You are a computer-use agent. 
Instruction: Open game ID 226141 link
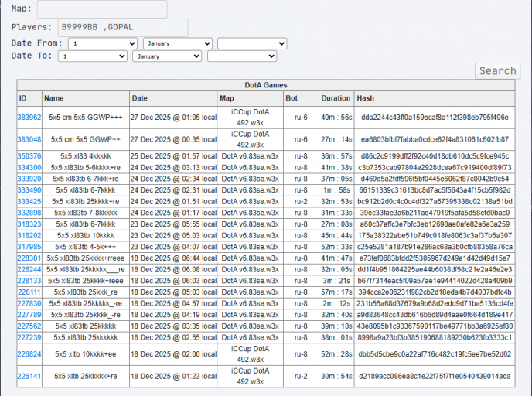point(29,377)
